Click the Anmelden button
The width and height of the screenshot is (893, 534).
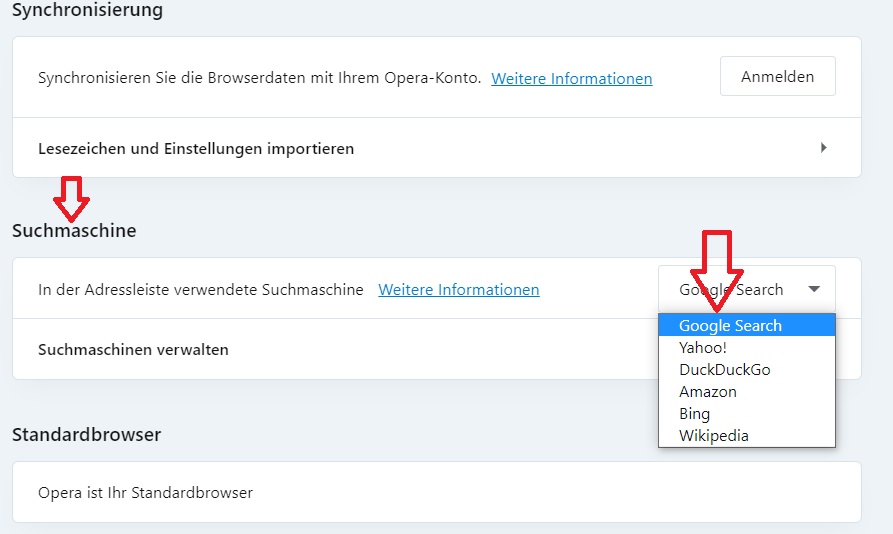pos(777,76)
